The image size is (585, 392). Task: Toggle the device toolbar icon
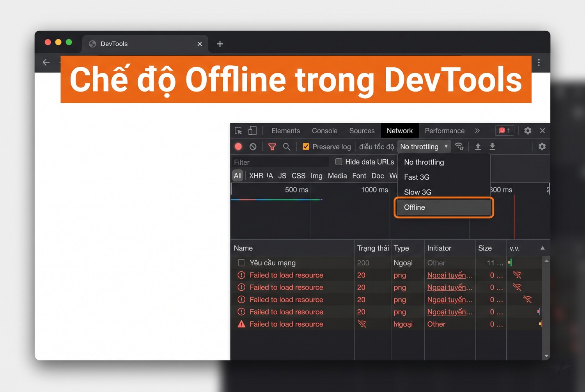pos(252,131)
